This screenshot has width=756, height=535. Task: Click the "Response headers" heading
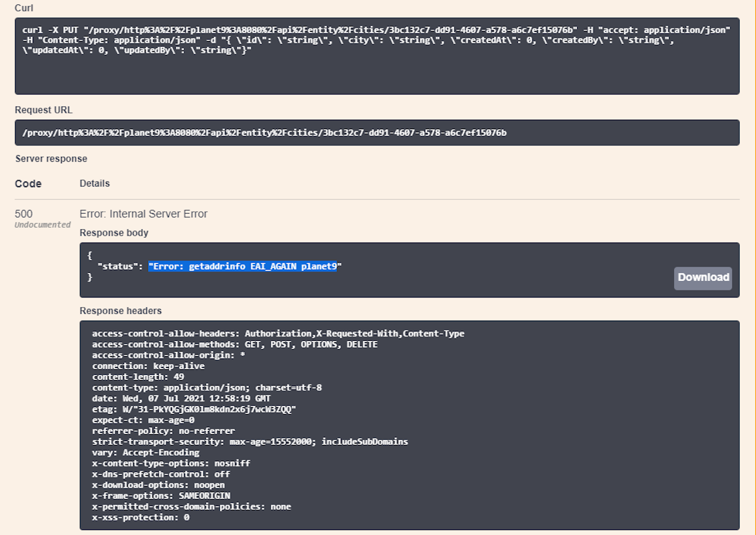120,311
